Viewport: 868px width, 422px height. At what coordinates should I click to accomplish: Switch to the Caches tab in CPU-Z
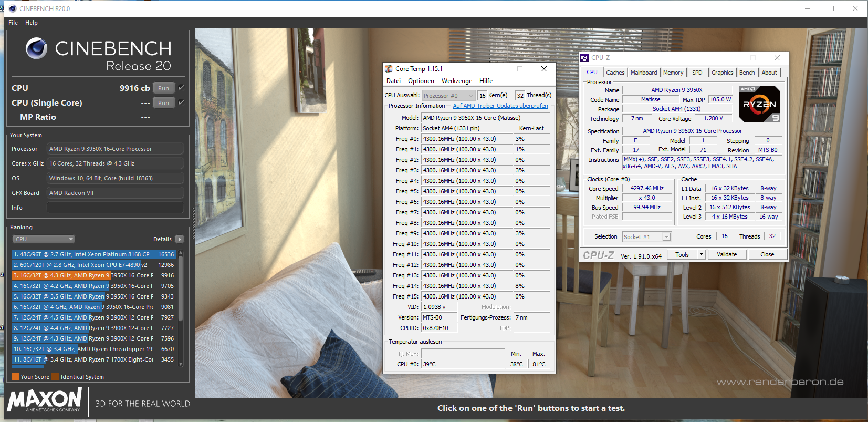point(615,73)
